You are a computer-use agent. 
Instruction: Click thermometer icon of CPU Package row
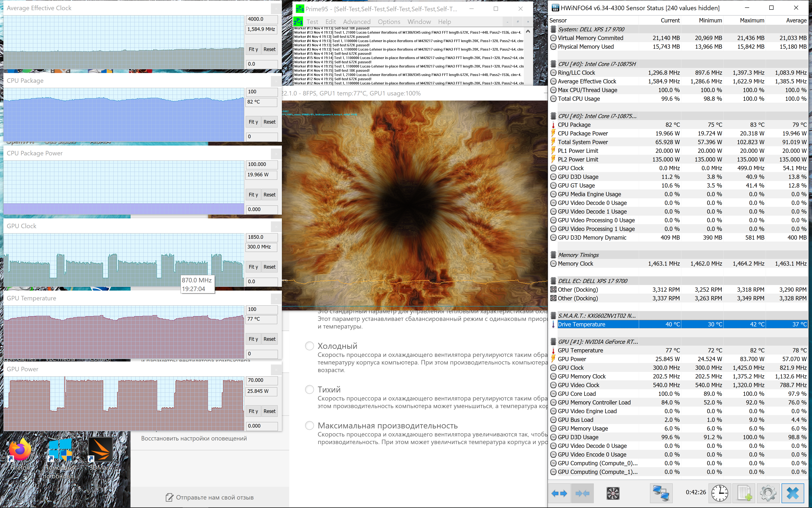point(553,125)
